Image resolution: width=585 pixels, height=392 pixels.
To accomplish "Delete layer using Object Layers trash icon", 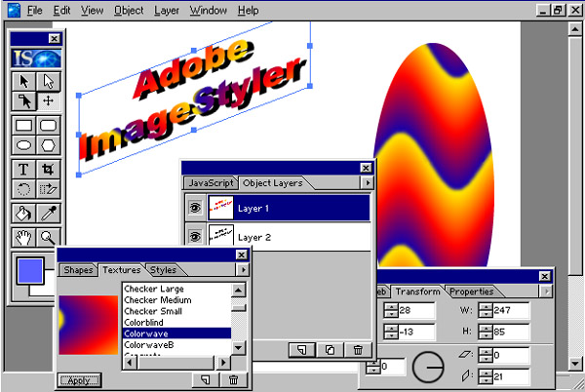I will click(x=358, y=350).
